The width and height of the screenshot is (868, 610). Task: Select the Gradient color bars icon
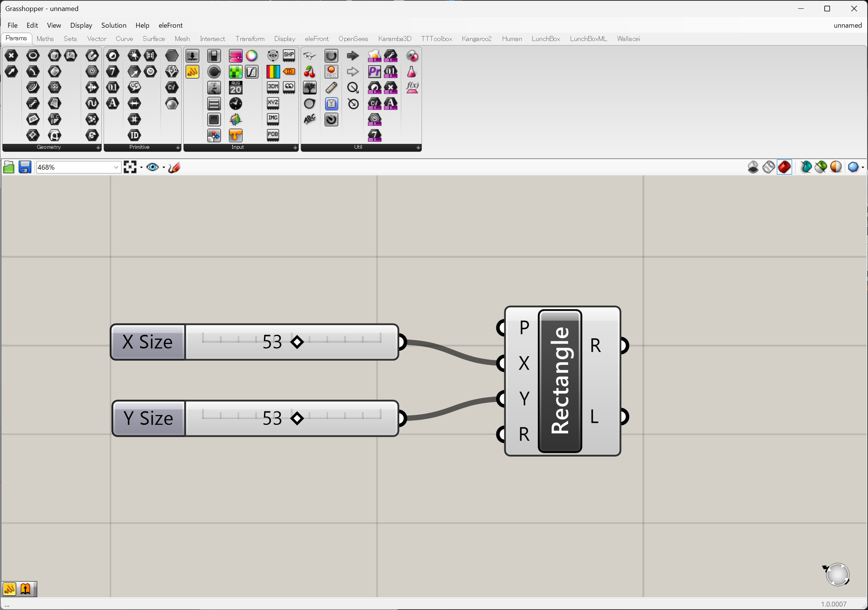273,72
